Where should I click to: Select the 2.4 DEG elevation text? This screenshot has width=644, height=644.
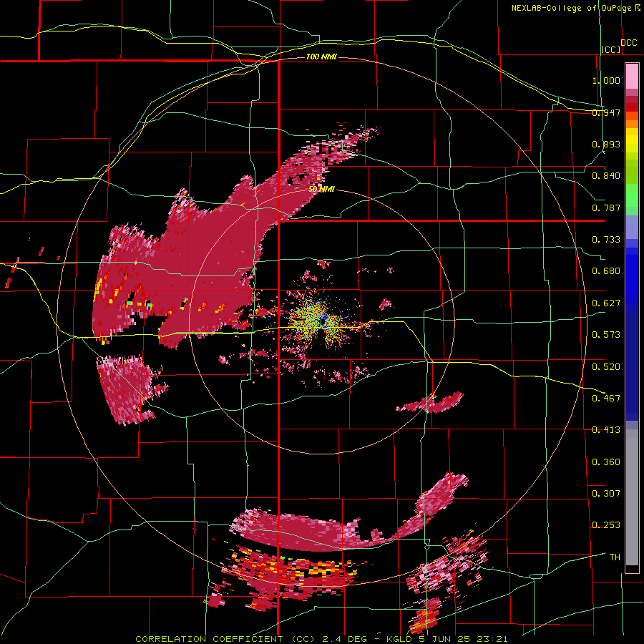344,639
